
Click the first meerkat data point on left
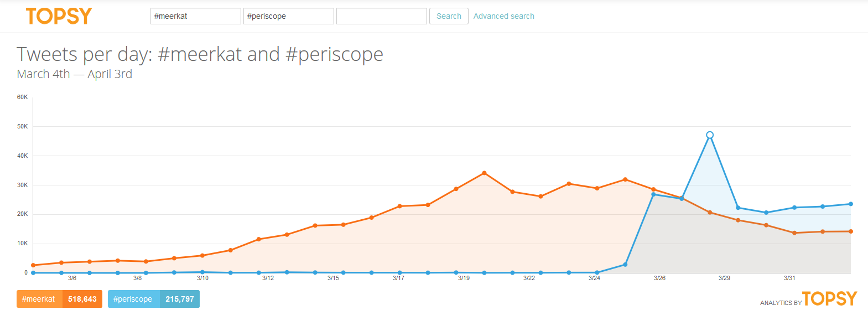pyautogui.click(x=33, y=265)
